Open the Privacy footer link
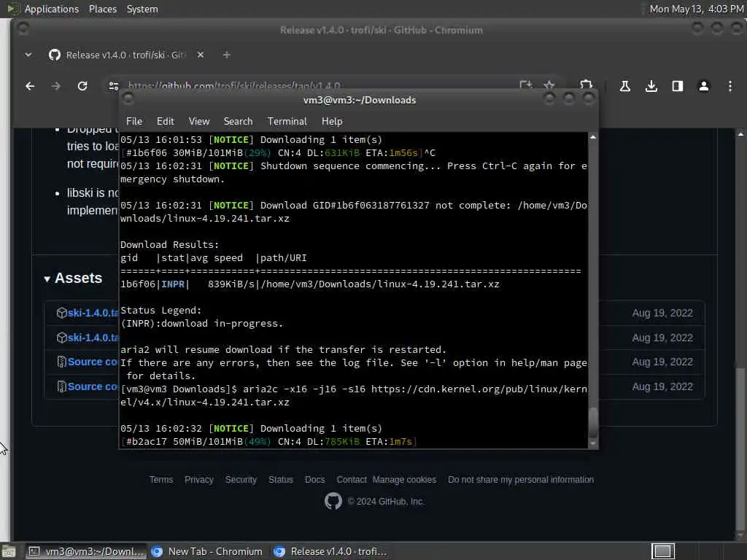Viewport: 747px width, 560px height. 198,480
